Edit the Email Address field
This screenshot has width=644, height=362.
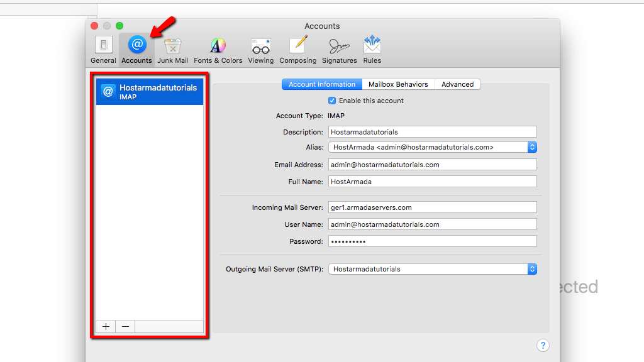coord(433,165)
